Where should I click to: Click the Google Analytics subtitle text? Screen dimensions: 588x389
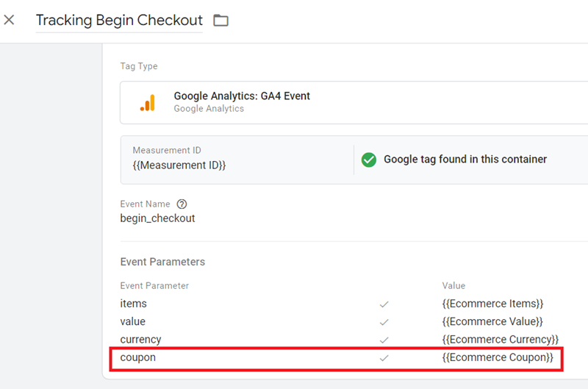(209, 109)
